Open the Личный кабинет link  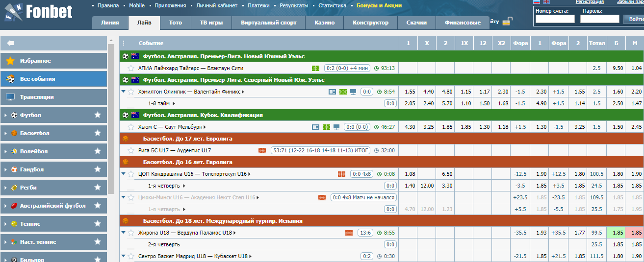click(x=216, y=6)
